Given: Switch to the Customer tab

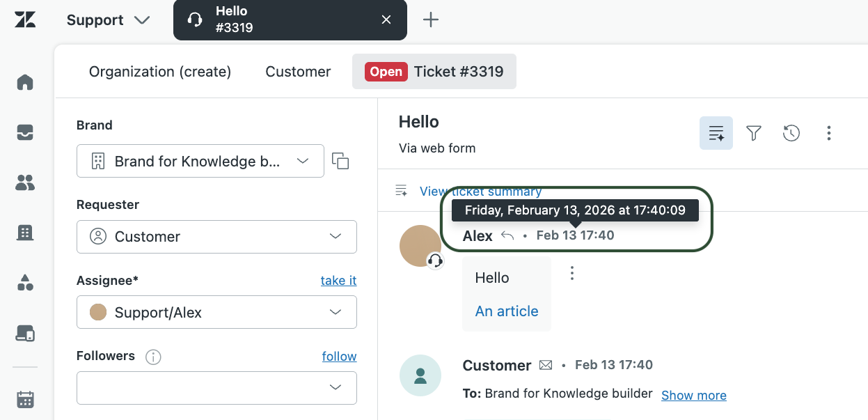Looking at the screenshot, I should (x=297, y=72).
